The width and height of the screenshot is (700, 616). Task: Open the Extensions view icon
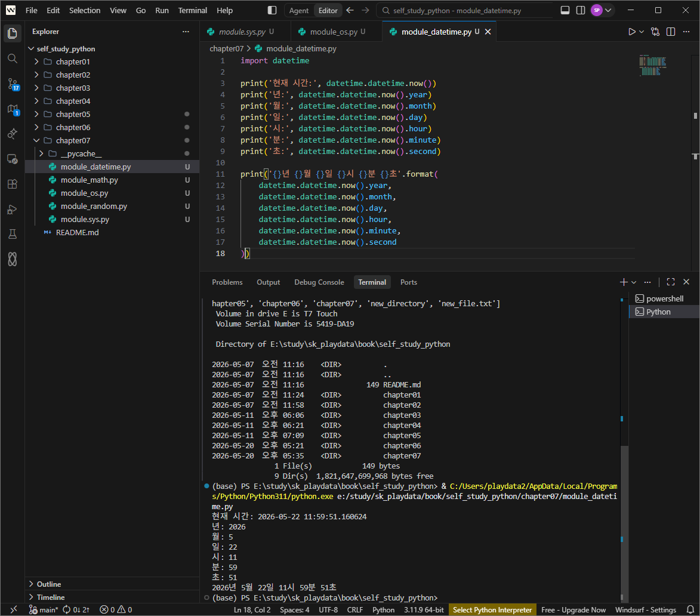click(13, 184)
